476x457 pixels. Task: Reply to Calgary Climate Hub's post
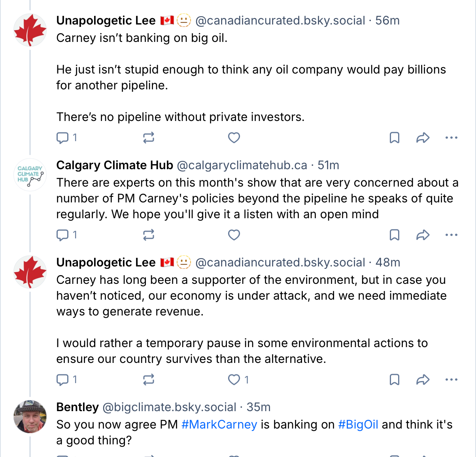click(62, 235)
